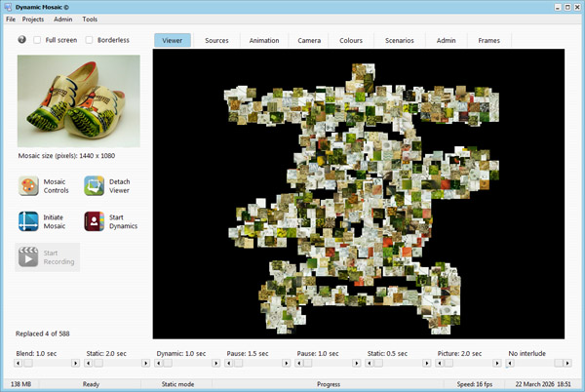Click the help question mark icon

(x=22, y=40)
